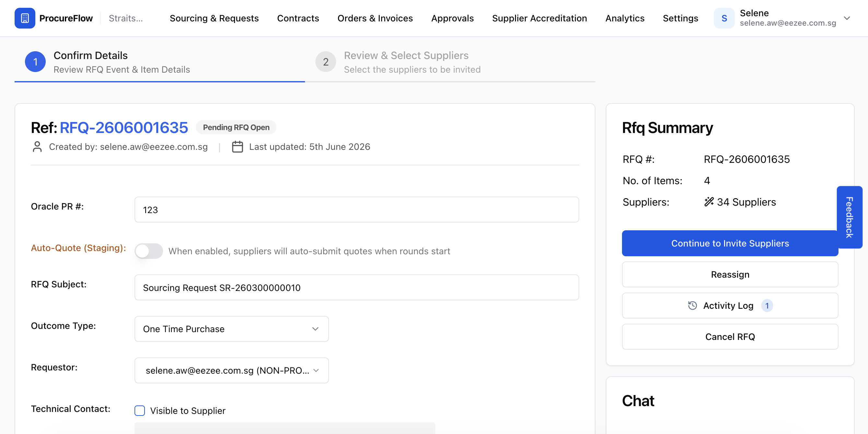
Task: Click the clock history icon in Activity Log
Action: 692,306
